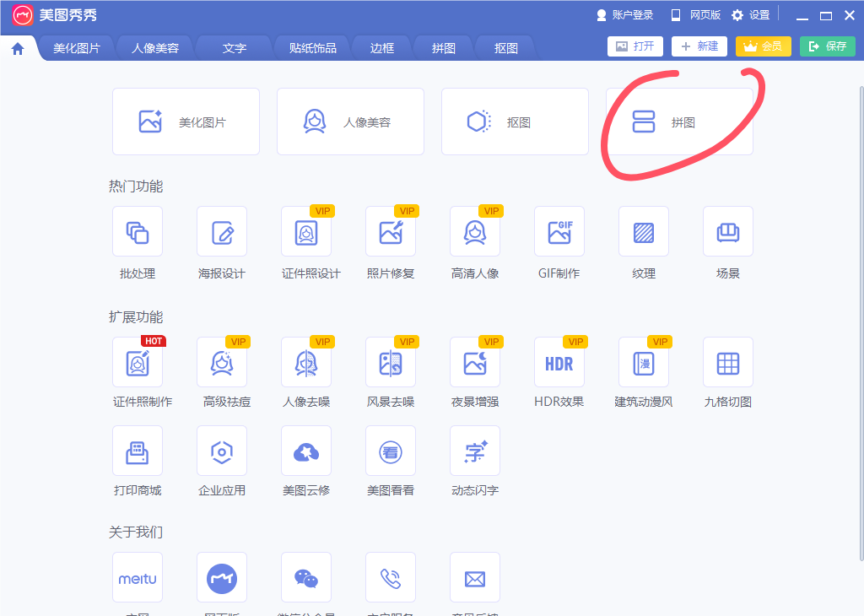The height and width of the screenshot is (616, 864).
Task: Go to the home tab
Action: [x=17, y=48]
